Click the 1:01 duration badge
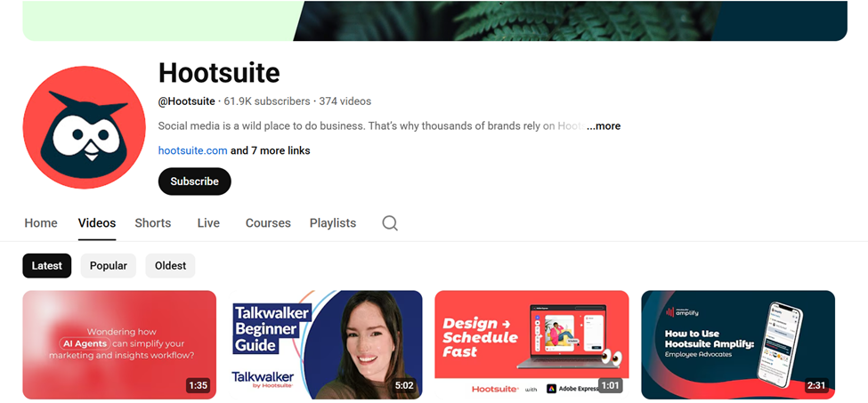 pos(610,385)
